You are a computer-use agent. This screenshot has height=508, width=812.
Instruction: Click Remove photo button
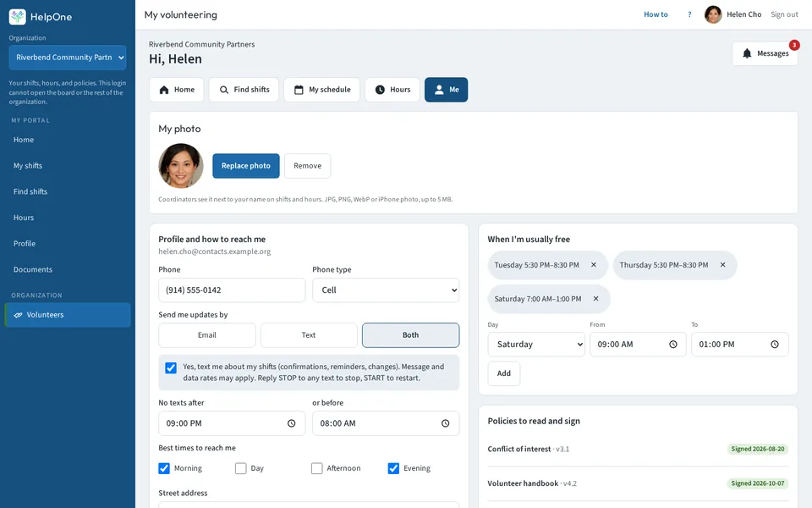pos(308,166)
